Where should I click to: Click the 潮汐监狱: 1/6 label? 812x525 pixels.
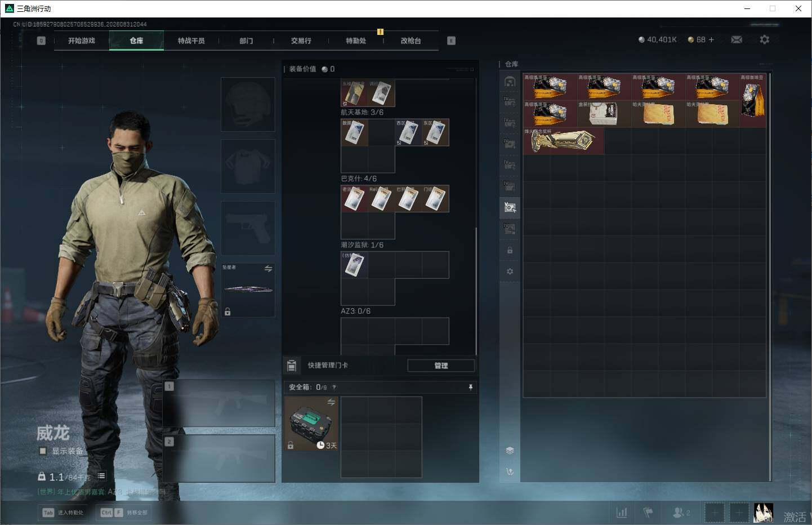[x=362, y=245]
